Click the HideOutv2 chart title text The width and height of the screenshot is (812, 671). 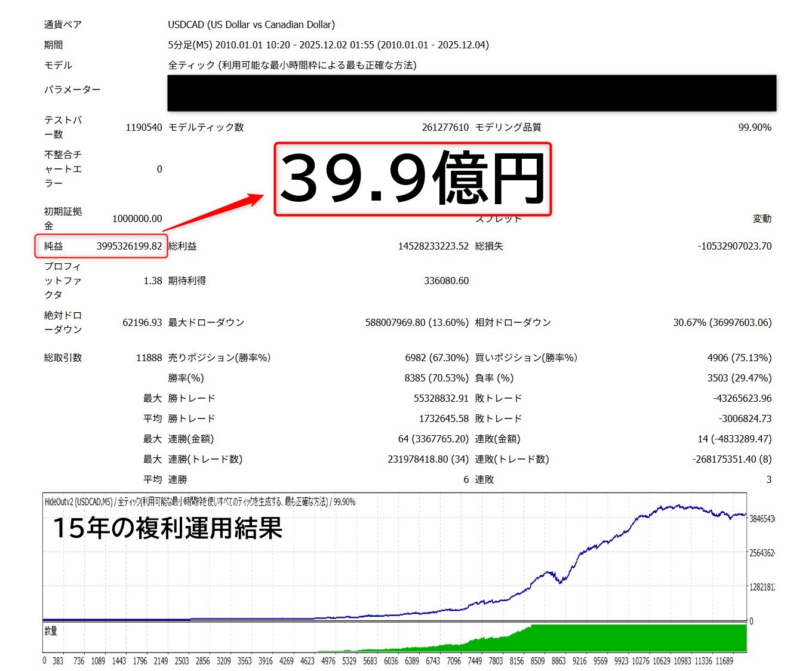click(x=199, y=502)
